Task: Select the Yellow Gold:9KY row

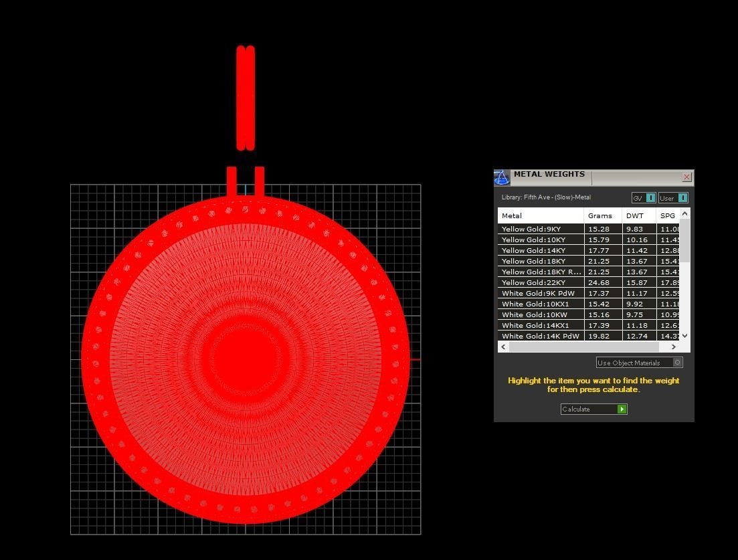Action: pos(588,229)
